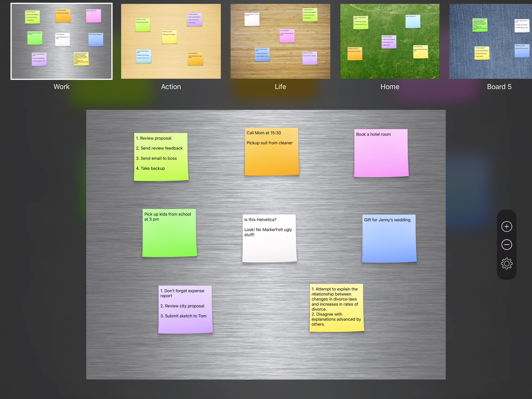Open the settings gear icon
The height and width of the screenshot is (399, 532).
click(x=506, y=264)
